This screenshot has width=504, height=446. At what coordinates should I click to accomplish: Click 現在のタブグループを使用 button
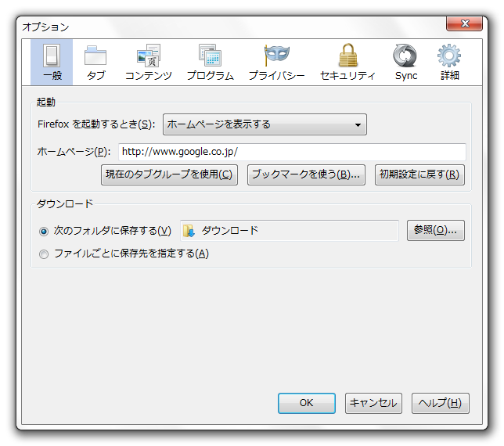click(169, 174)
